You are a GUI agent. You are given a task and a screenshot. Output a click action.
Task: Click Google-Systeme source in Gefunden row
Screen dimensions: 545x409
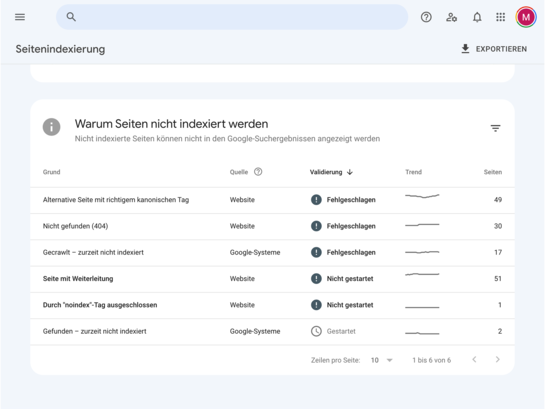(255, 332)
